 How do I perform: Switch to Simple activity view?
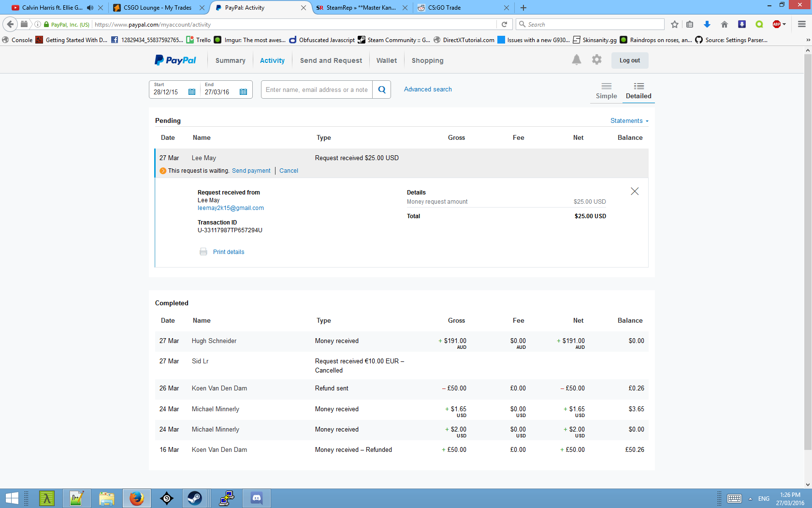pos(606,90)
